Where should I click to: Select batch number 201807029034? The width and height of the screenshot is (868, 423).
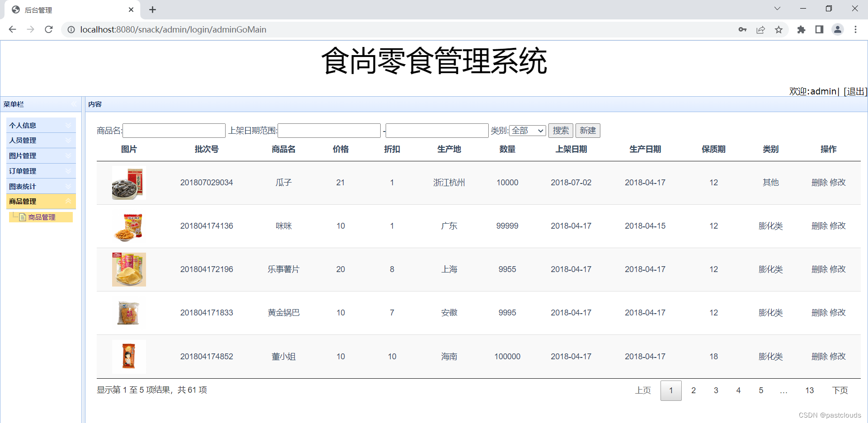[x=207, y=183]
